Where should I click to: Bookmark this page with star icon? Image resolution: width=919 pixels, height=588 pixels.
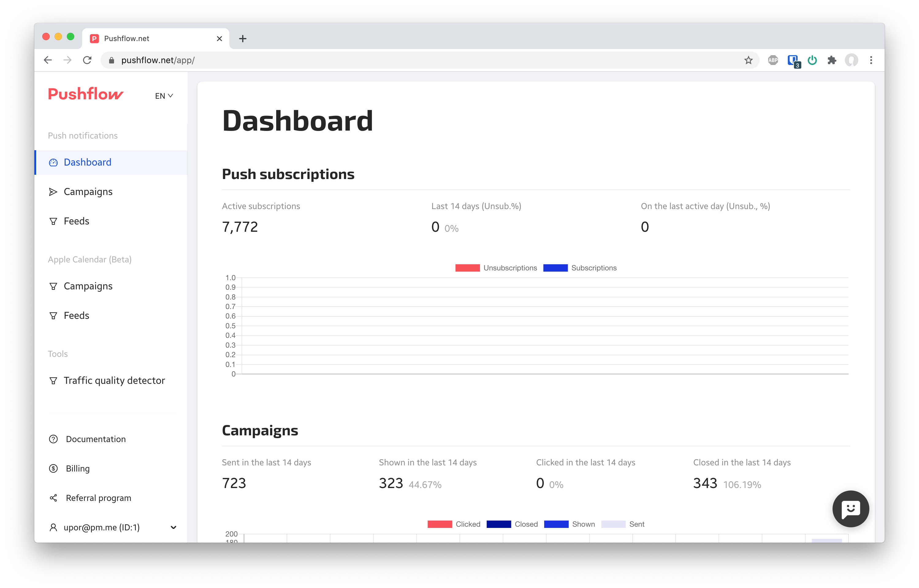[x=748, y=60]
